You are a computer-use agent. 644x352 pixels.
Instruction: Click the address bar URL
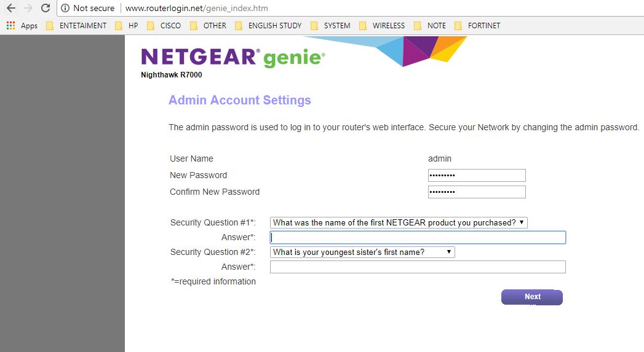click(x=196, y=8)
